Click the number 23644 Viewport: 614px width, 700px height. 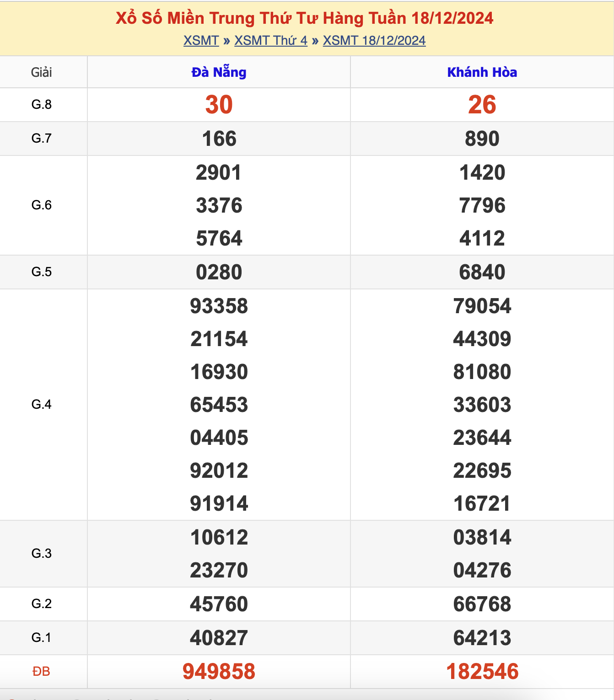(x=482, y=438)
